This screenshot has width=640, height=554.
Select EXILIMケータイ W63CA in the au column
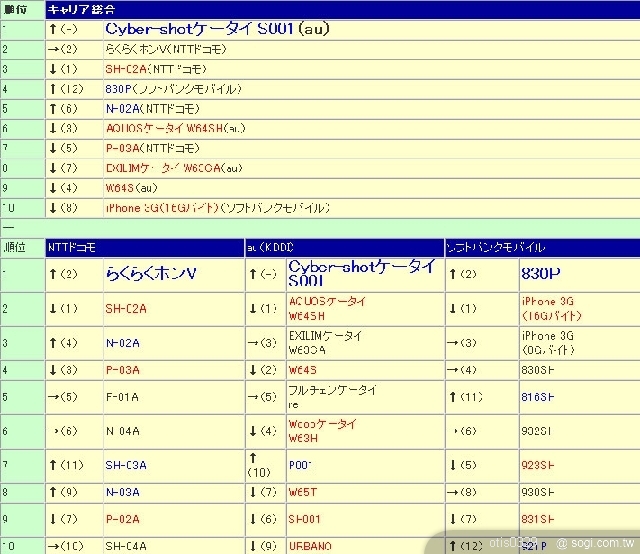click(x=325, y=343)
